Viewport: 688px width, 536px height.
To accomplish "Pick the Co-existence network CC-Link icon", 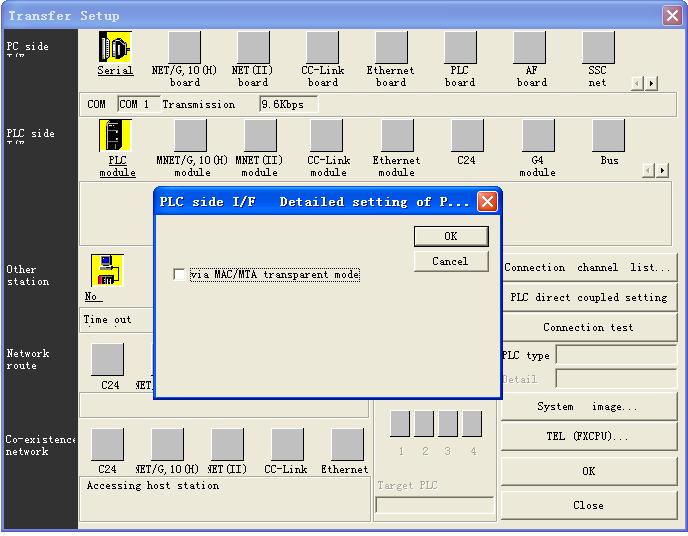I will [x=286, y=445].
